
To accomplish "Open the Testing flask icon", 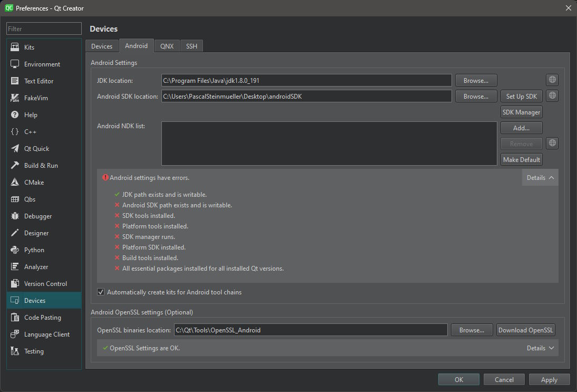I will click(x=15, y=351).
